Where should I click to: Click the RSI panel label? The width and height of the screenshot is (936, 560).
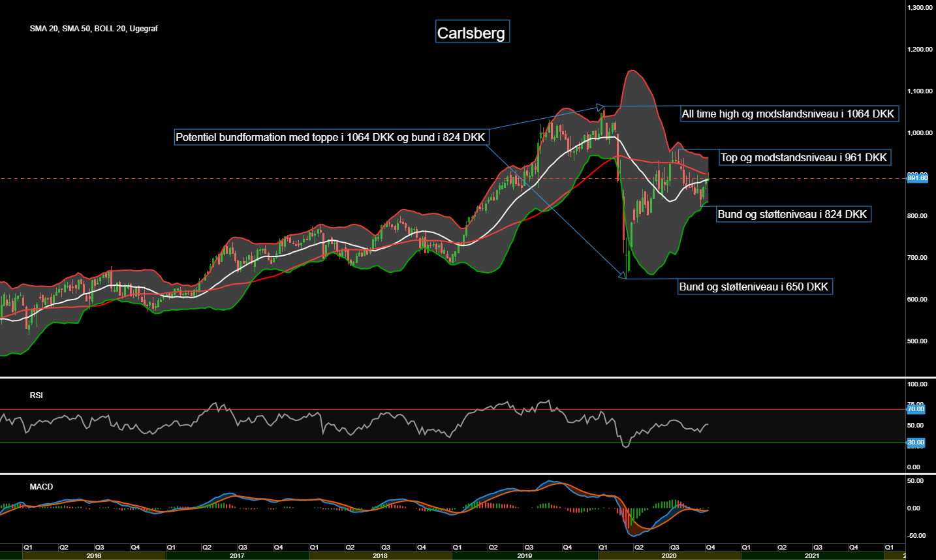(x=36, y=396)
